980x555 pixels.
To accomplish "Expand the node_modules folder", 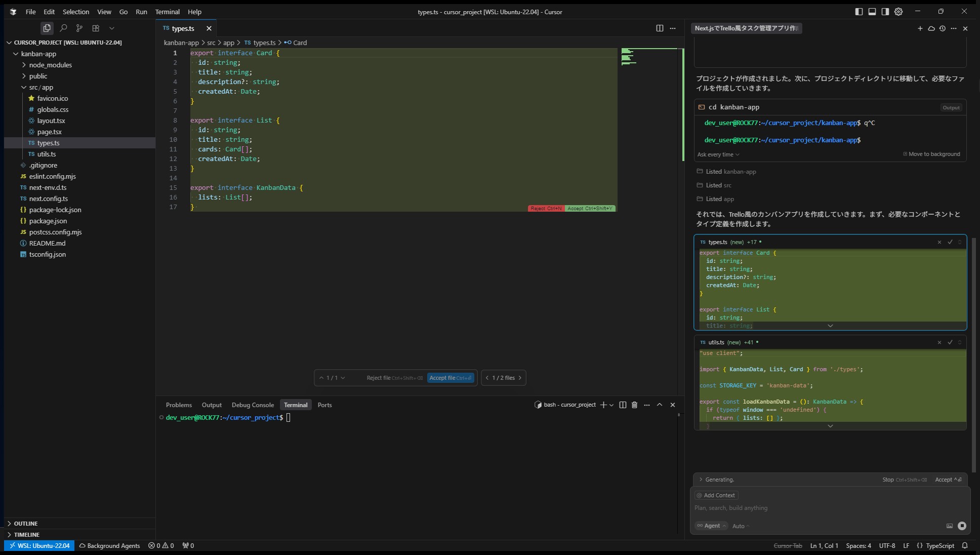I will click(50, 65).
